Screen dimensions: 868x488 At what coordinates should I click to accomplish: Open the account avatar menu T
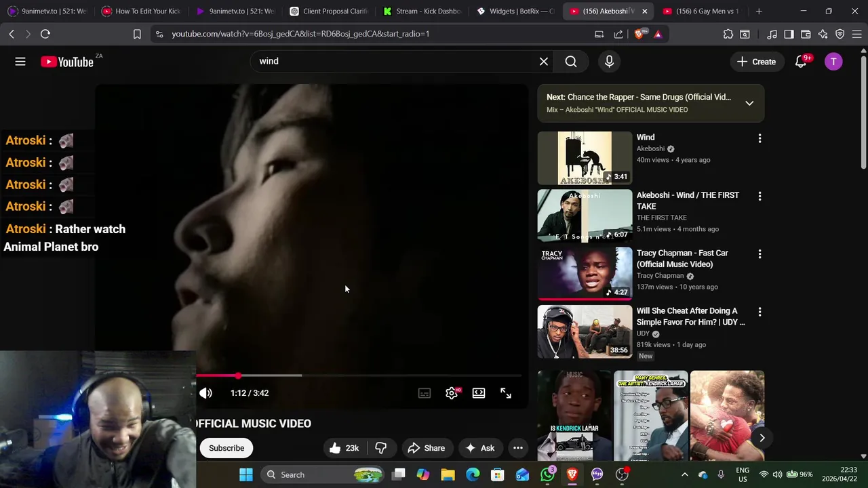833,62
